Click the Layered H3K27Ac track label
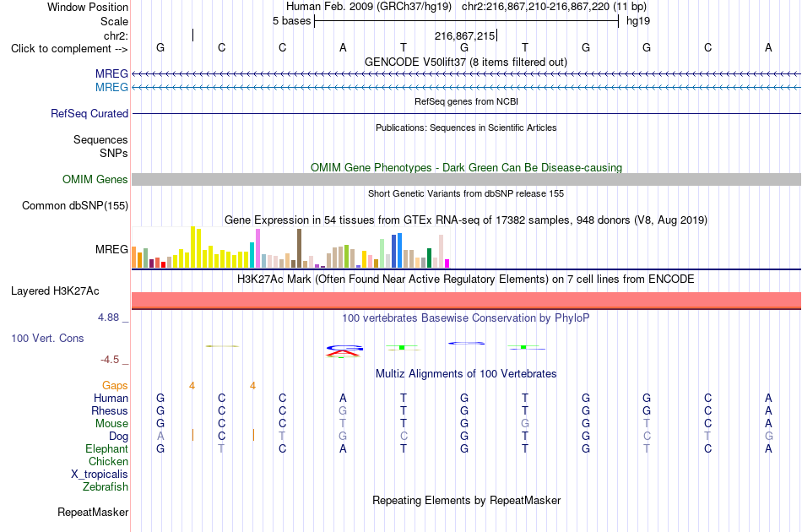This screenshot has height=532, width=802. pyautogui.click(x=55, y=291)
